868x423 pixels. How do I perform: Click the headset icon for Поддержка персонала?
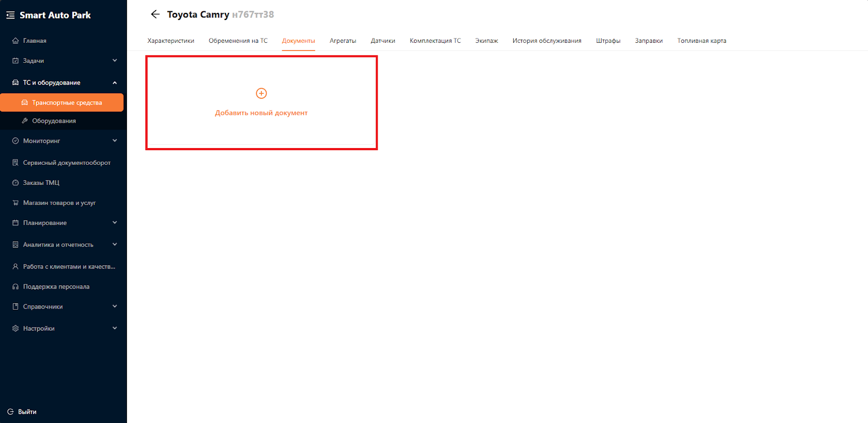click(x=15, y=287)
